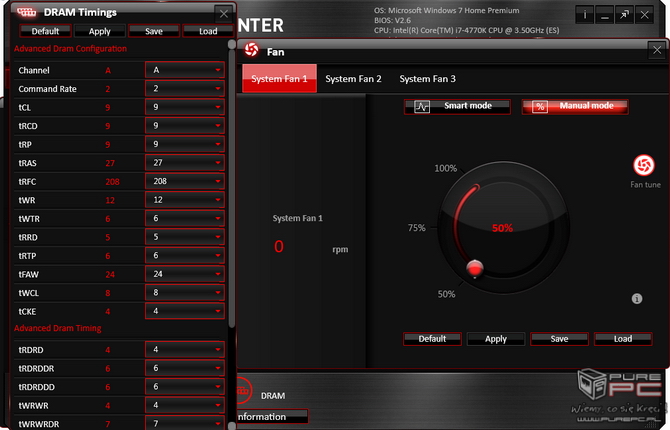Open the tCKE dropdown

point(185,311)
